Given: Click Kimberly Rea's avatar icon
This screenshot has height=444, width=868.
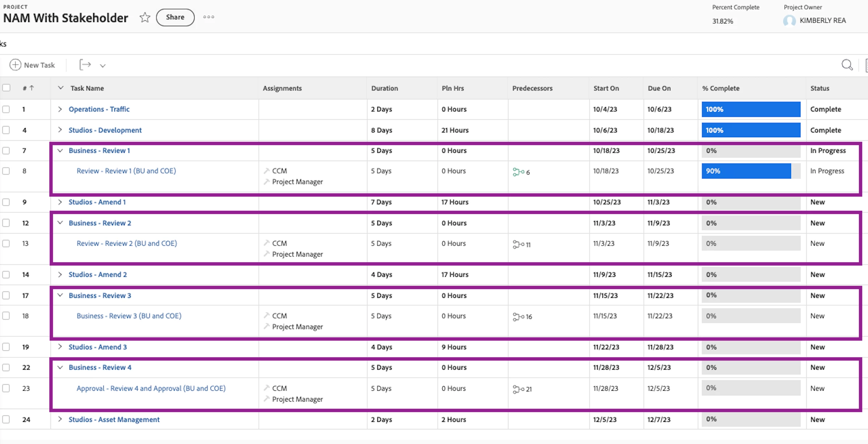Looking at the screenshot, I should click(789, 21).
